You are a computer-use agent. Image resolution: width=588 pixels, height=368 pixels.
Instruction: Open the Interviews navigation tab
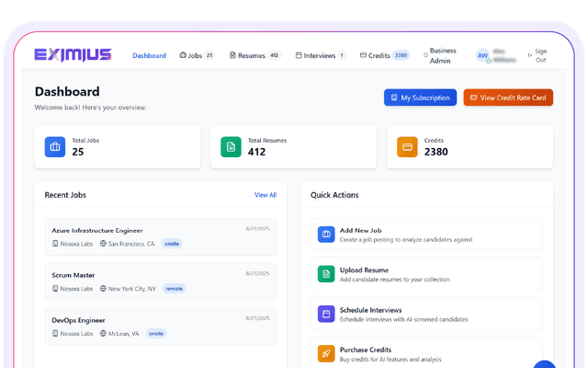pos(320,55)
